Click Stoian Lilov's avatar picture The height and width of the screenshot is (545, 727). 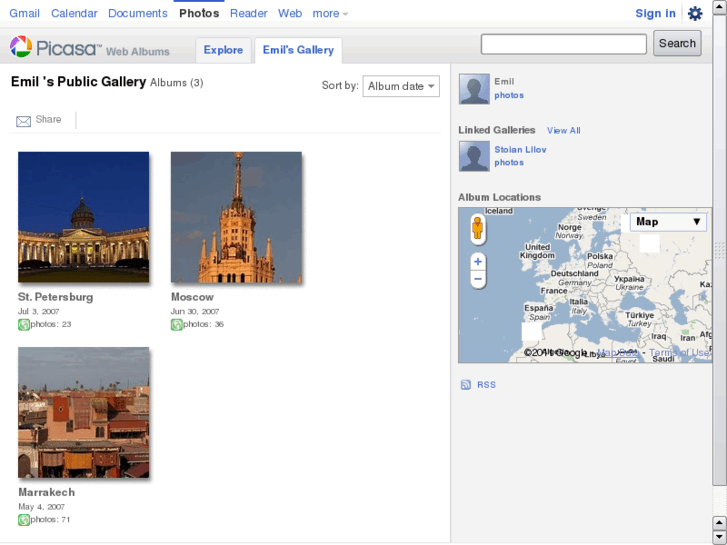pos(474,156)
